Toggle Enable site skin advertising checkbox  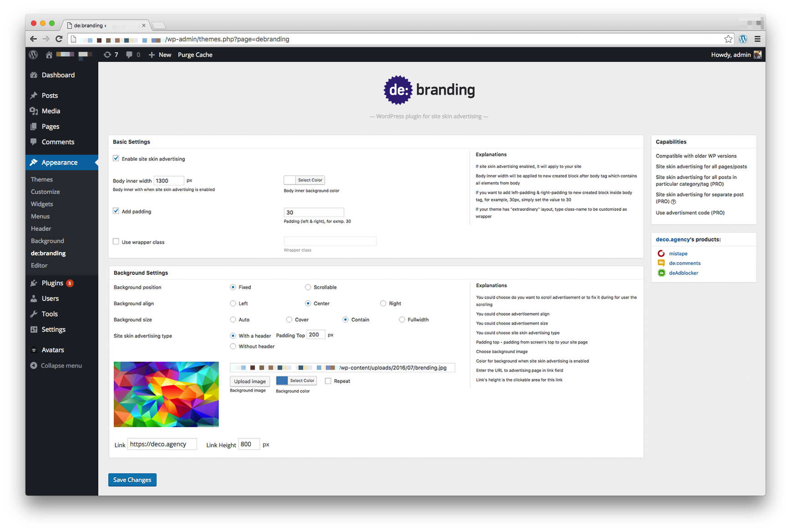click(x=116, y=158)
